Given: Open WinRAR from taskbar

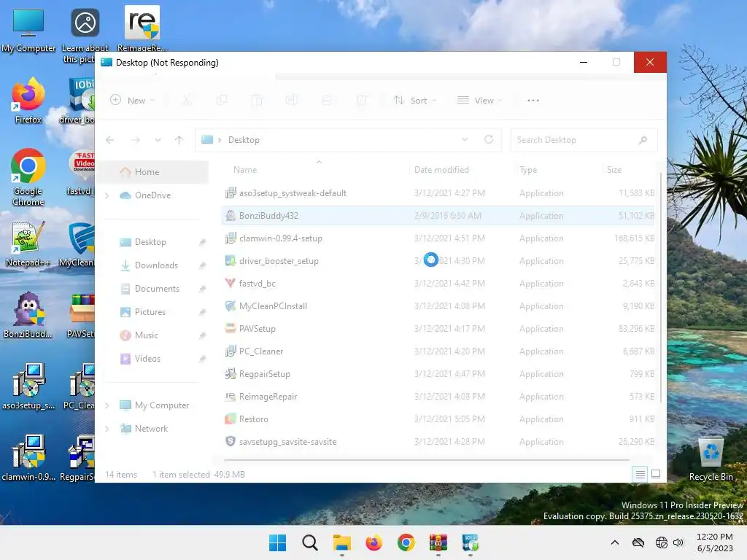Looking at the screenshot, I should point(438,542).
